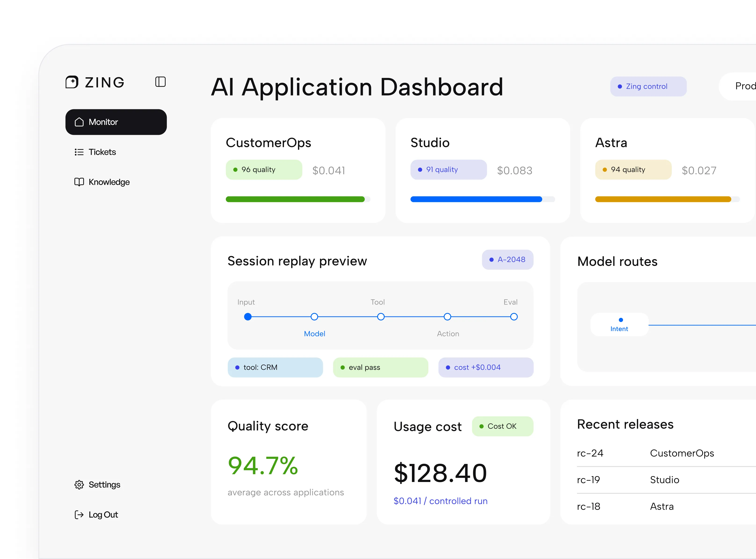Click the Zing control badge
Image resolution: width=756 pixels, height=559 pixels.
648,86
